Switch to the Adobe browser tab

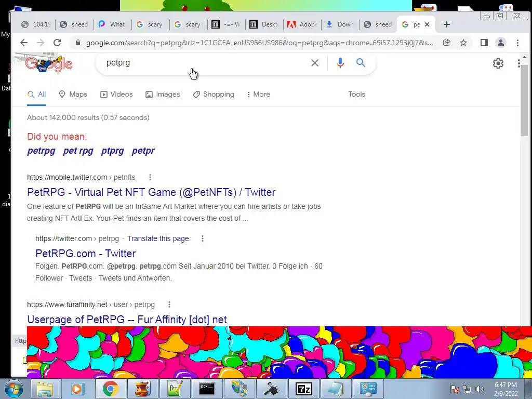(302, 24)
